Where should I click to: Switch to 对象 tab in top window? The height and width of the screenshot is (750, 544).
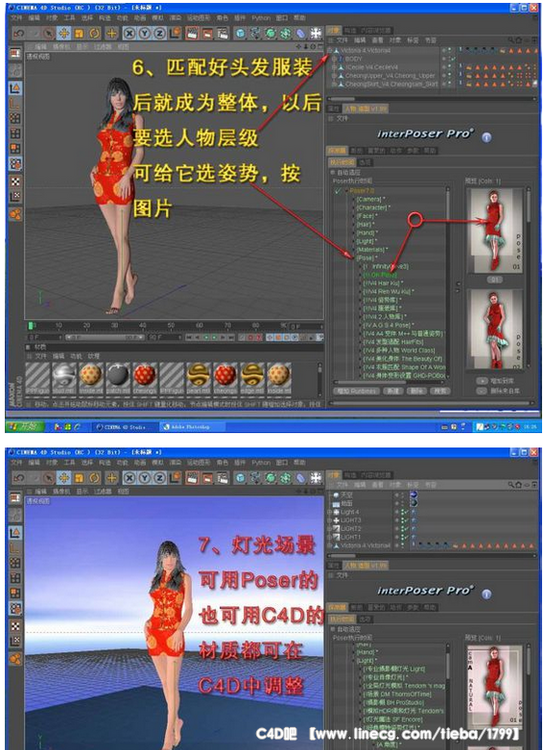pos(333,31)
